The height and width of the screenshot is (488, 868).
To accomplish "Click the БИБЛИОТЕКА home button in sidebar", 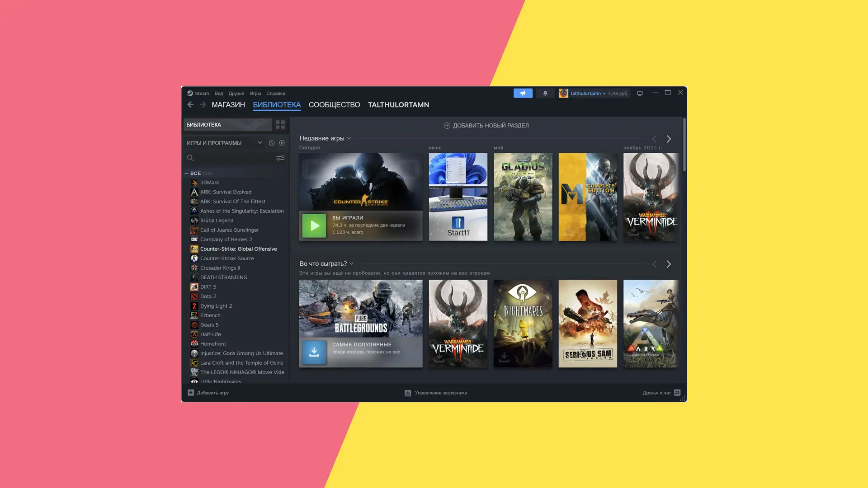I will tap(228, 125).
